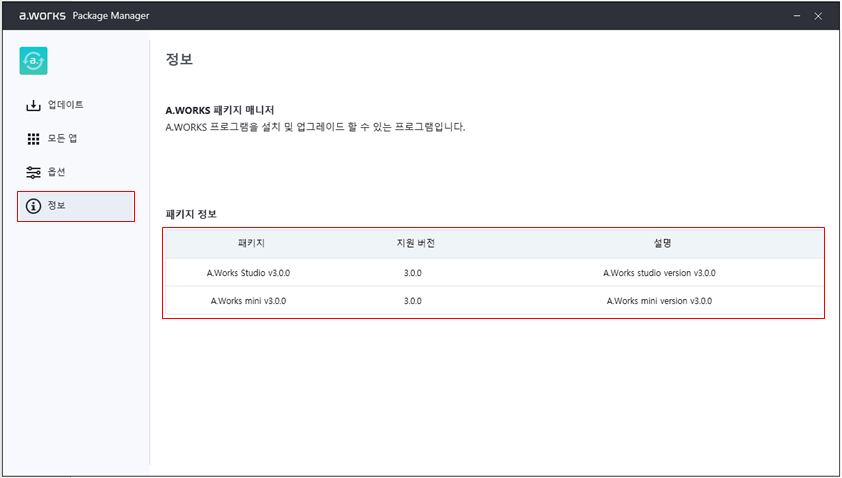
Task: Minimize the Package Manager window
Action: [x=797, y=16]
